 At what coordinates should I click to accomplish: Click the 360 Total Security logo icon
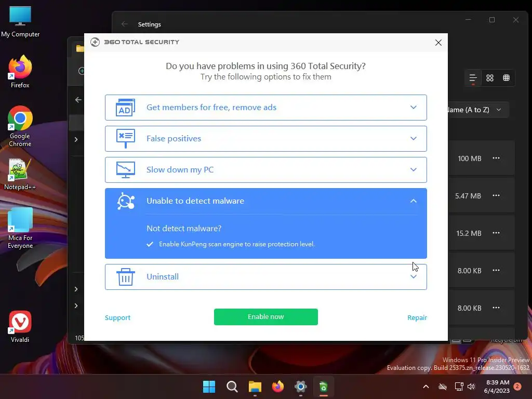point(95,42)
